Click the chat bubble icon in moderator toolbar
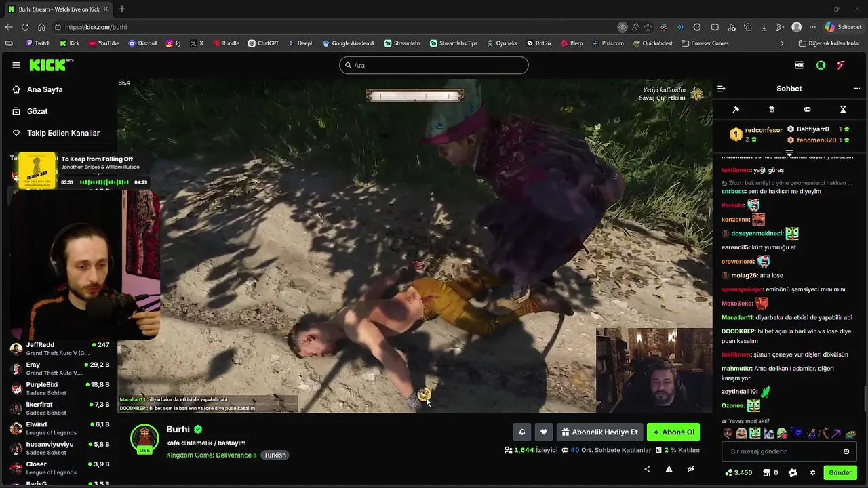Screen dimensions: 868x488 pyautogui.click(x=807, y=109)
